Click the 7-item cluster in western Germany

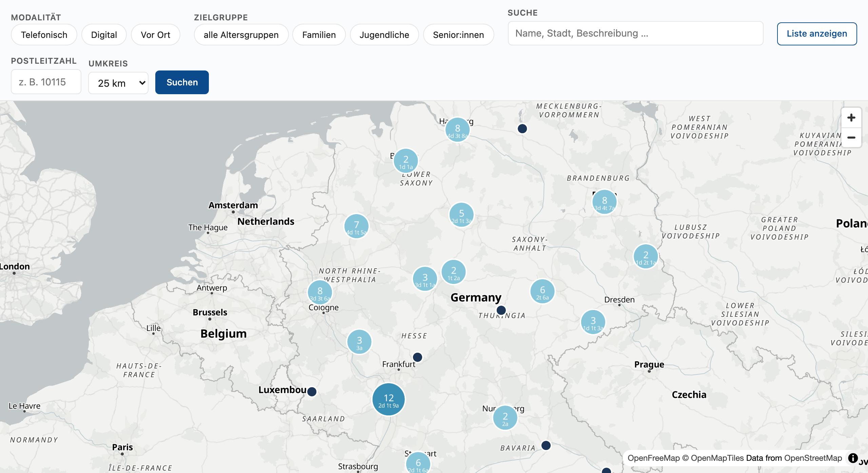point(356,226)
